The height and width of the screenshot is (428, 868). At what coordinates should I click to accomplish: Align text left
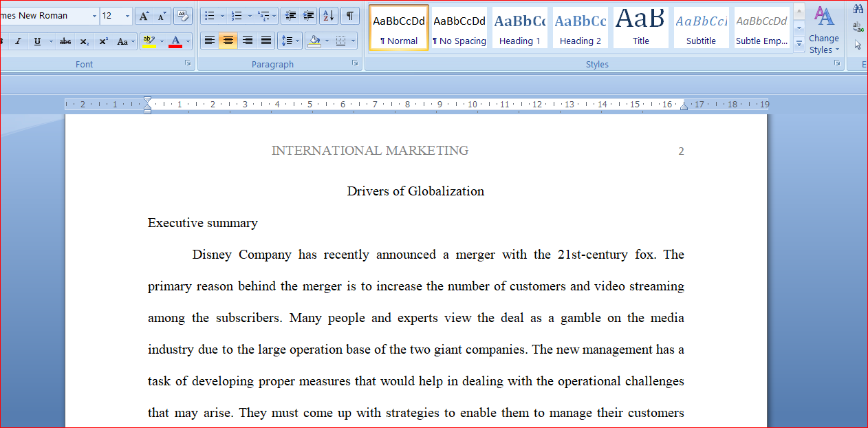pyautogui.click(x=210, y=41)
